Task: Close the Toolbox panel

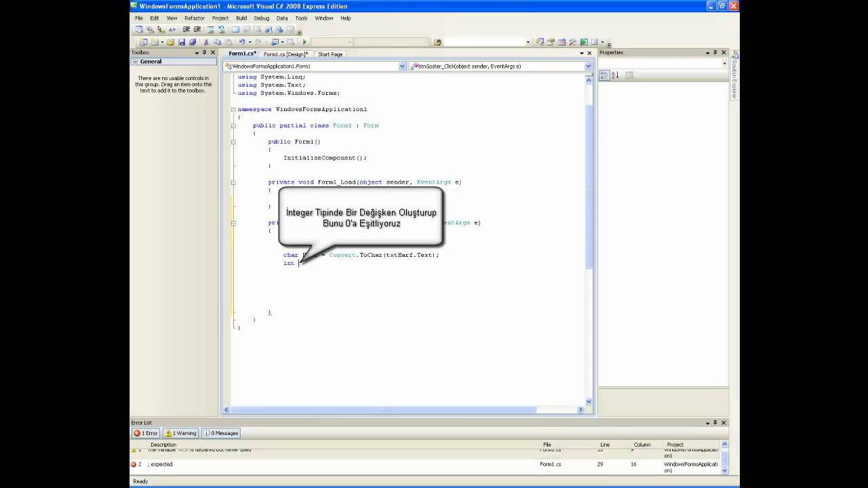Action: (213, 53)
